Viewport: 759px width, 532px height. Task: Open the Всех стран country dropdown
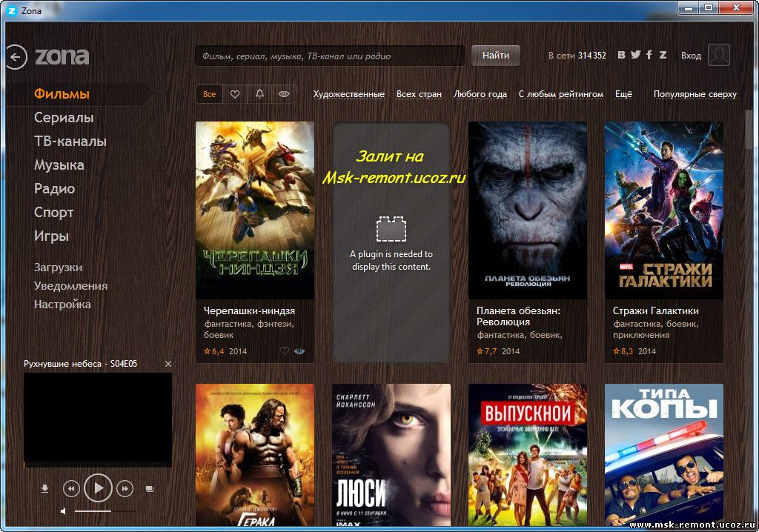420,94
